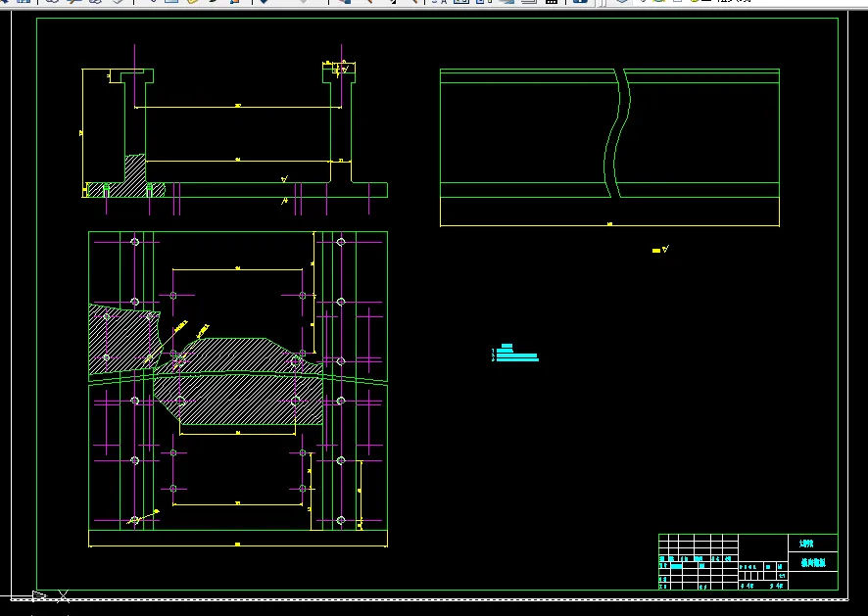Click the yellow overall width dimension under the plan view
The width and height of the screenshot is (868, 616).
238,545
